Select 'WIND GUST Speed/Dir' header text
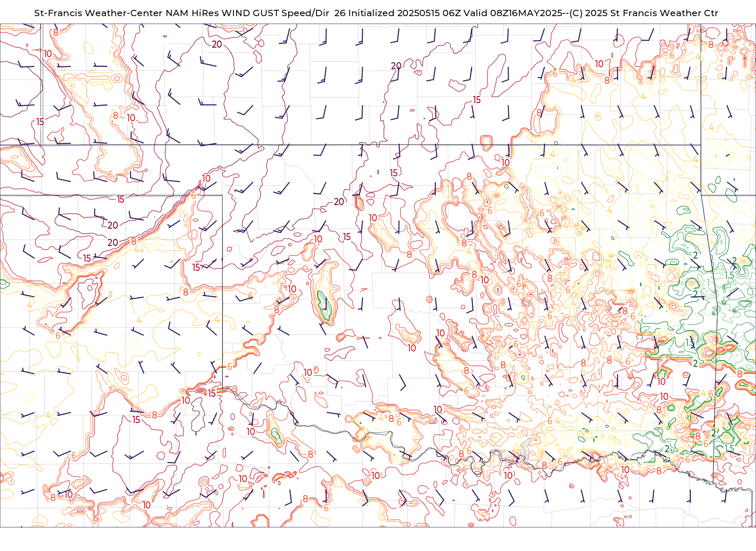Screen dimensions: 756x551 (x=275, y=13)
